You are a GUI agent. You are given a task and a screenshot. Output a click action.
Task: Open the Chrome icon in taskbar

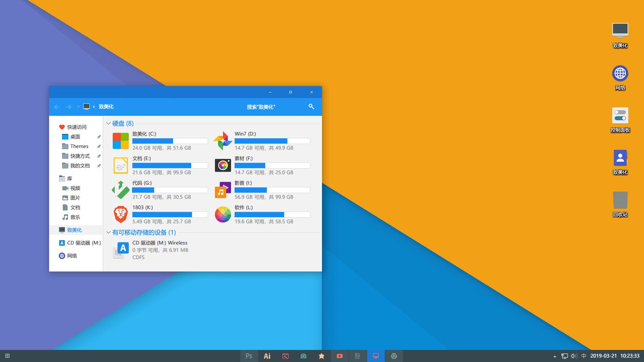[394, 356]
